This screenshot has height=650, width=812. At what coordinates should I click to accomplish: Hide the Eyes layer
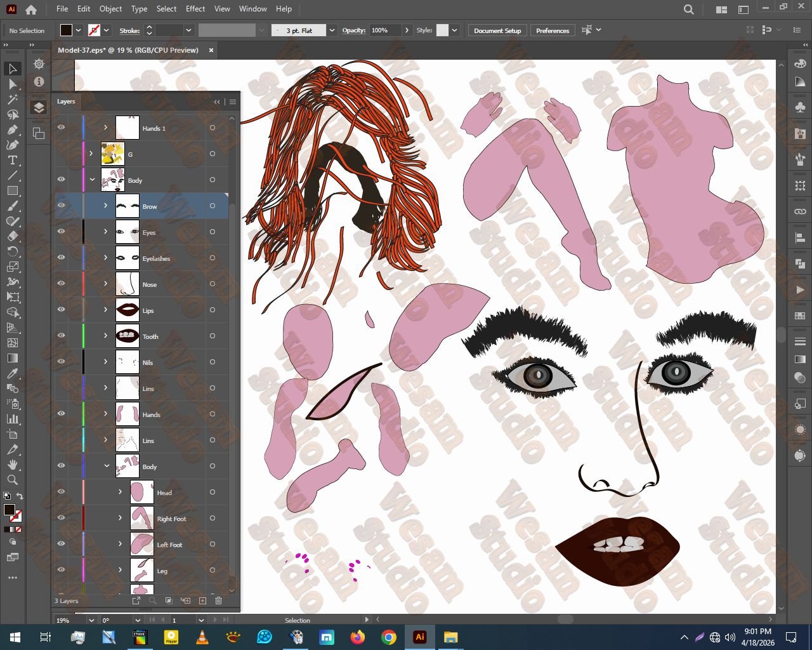[x=61, y=232]
